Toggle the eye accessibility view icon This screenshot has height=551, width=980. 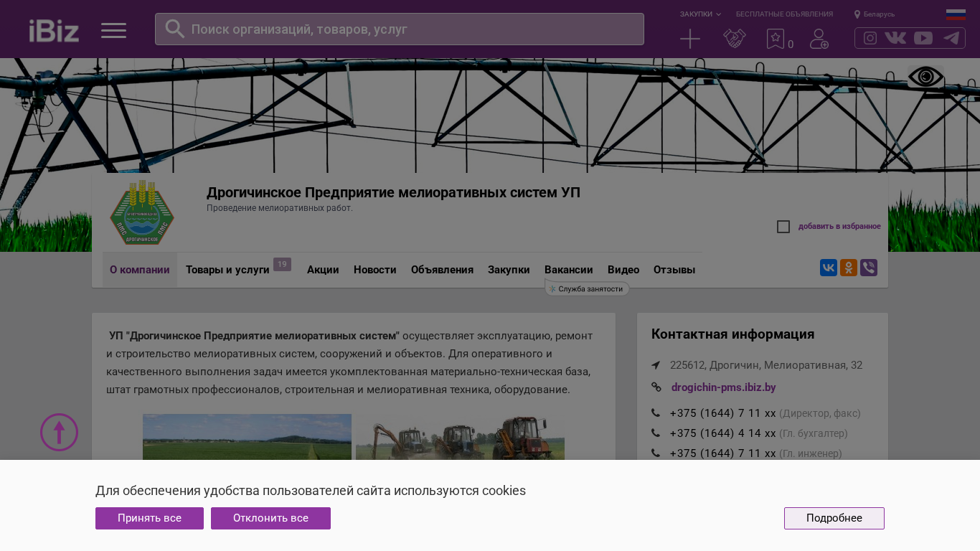click(x=925, y=77)
